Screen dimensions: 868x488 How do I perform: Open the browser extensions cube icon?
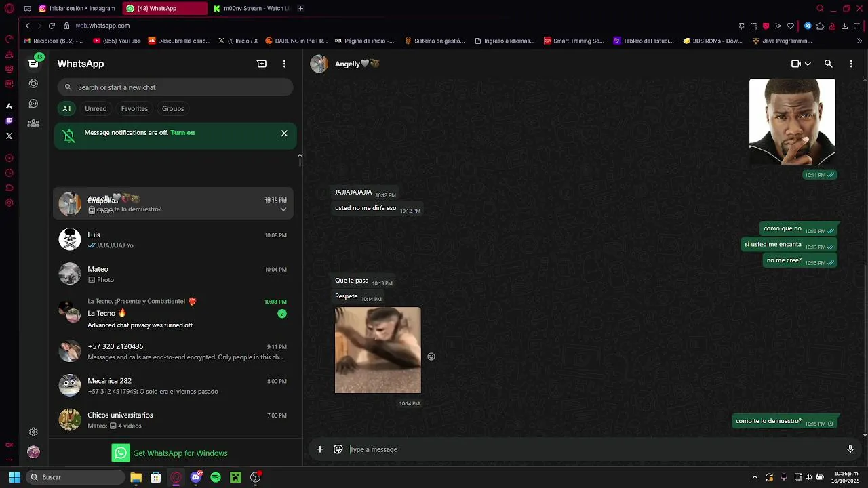[x=820, y=26]
